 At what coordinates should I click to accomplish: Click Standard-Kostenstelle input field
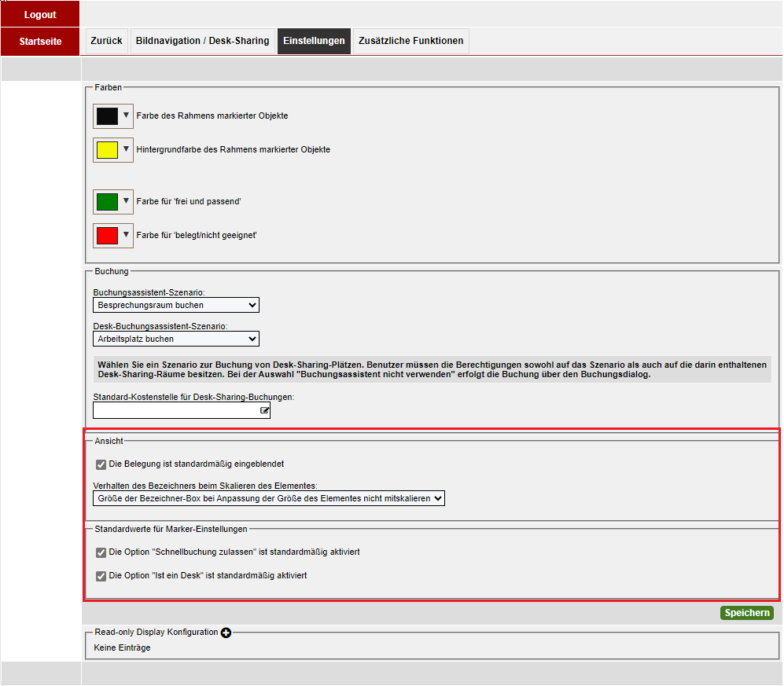[182, 411]
